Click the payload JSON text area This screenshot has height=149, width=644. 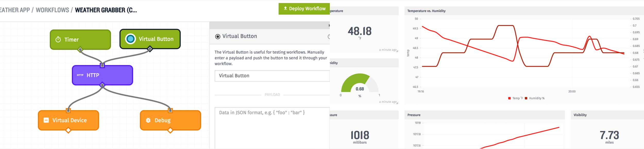(272, 127)
